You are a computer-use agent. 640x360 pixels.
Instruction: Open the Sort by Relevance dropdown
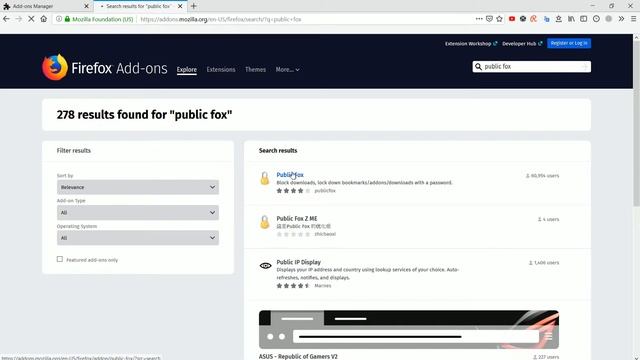pos(138,187)
